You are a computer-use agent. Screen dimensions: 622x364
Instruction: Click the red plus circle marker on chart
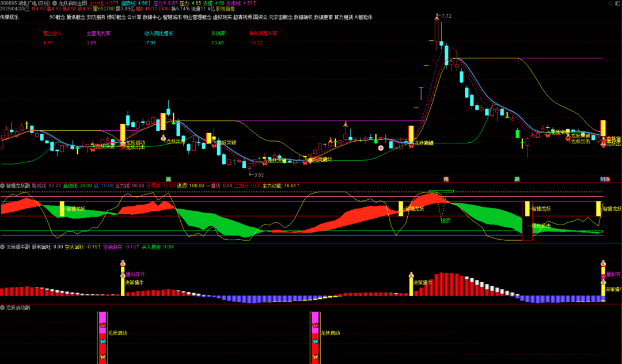click(381, 148)
